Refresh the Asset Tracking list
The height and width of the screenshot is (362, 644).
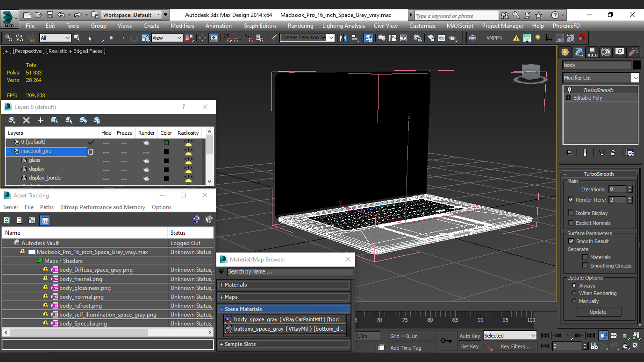coord(7,220)
